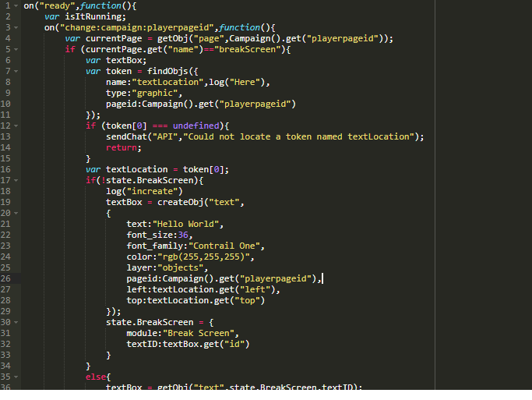Click the "change:campaign:playerpageid" string
532x400 pixels.
137,27
